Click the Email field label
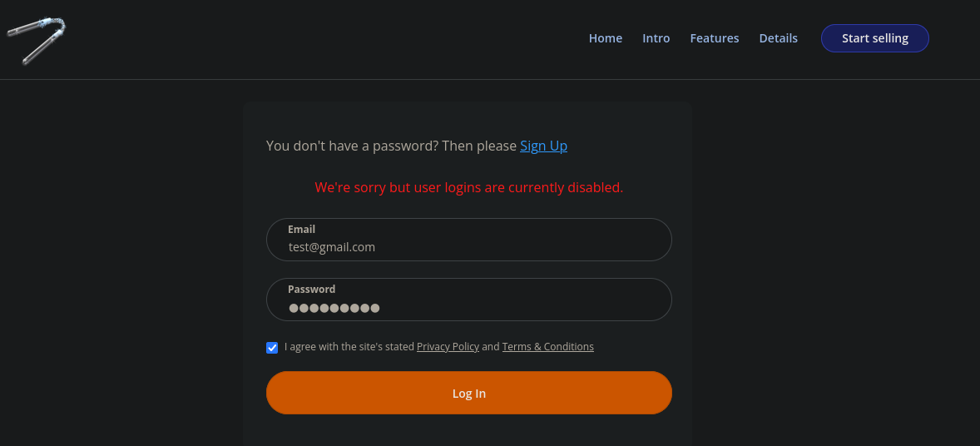 [301, 230]
